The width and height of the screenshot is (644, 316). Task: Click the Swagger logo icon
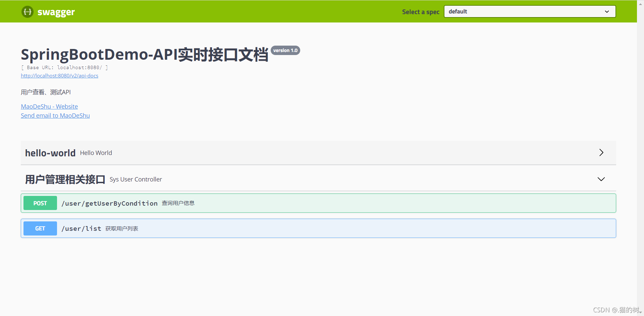coord(28,12)
